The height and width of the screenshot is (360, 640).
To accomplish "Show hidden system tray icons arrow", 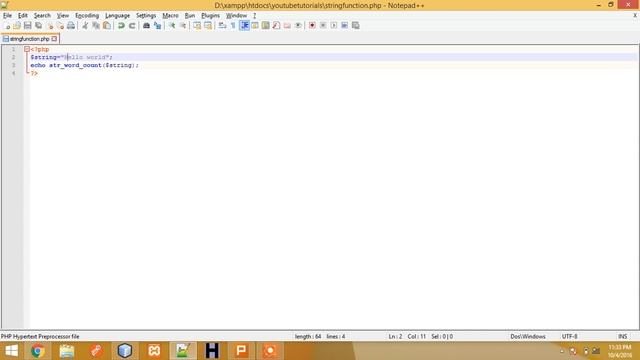I will [562, 351].
